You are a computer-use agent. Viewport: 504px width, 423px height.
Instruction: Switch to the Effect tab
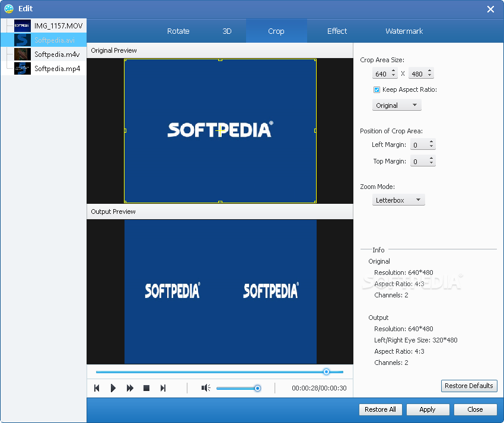337,31
